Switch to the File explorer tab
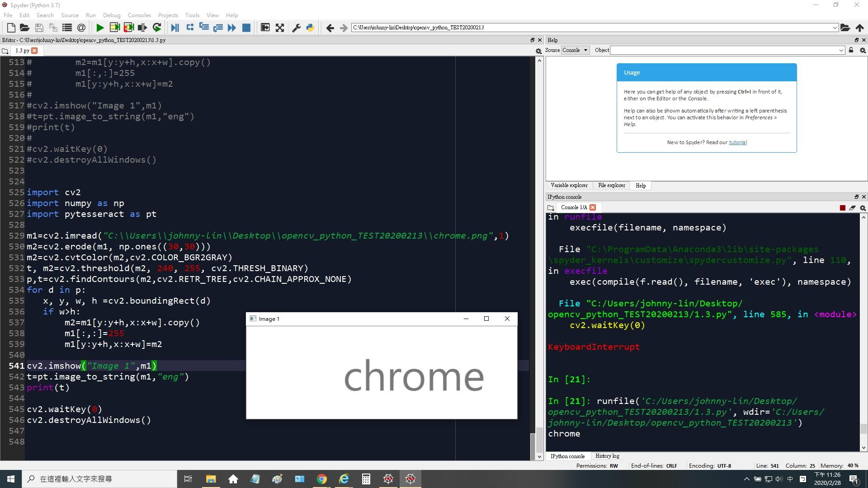This screenshot has width=868, height=488. tap(612, 185)
